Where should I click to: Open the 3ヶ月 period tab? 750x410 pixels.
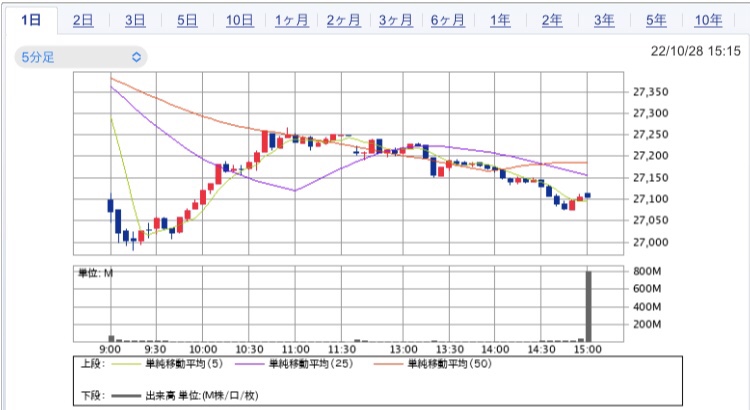(x=396, y=21)
